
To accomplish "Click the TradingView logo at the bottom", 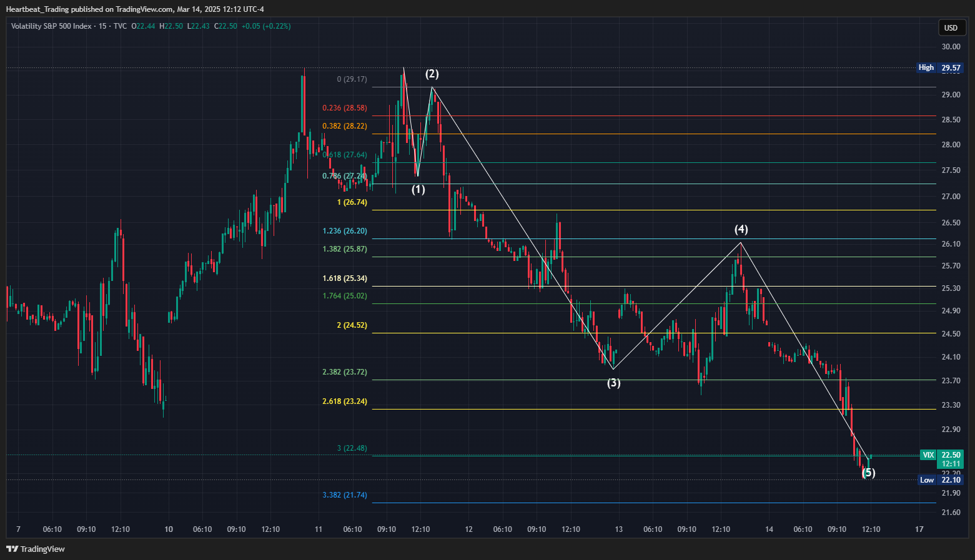I will click(x=36, y=549).
